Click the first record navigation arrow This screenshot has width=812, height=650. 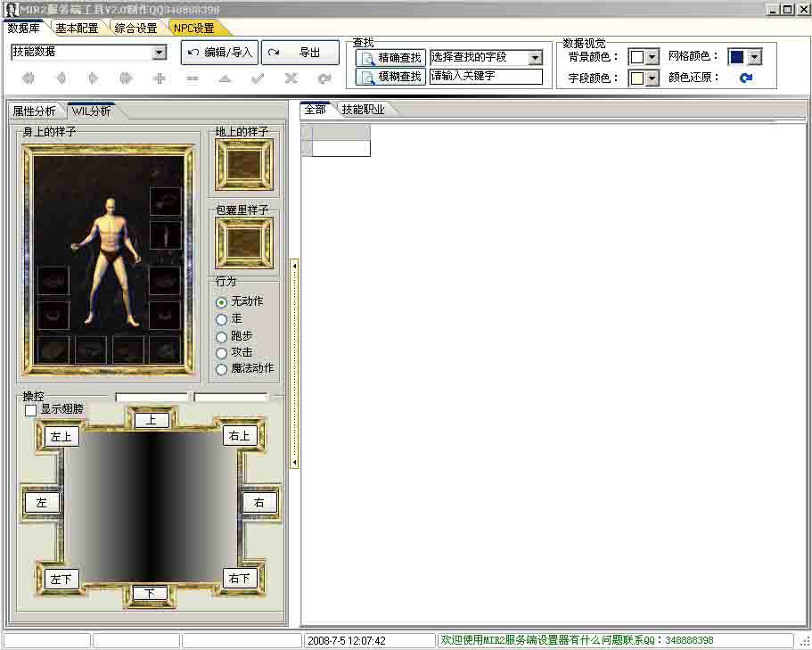[x=28, y=78]
